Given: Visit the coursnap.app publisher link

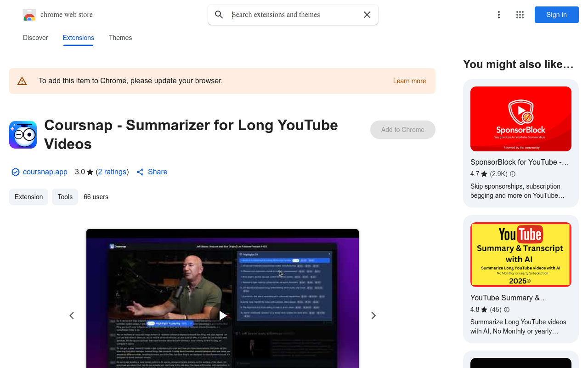Looking at the screenshot, I should tap(45, 172).
